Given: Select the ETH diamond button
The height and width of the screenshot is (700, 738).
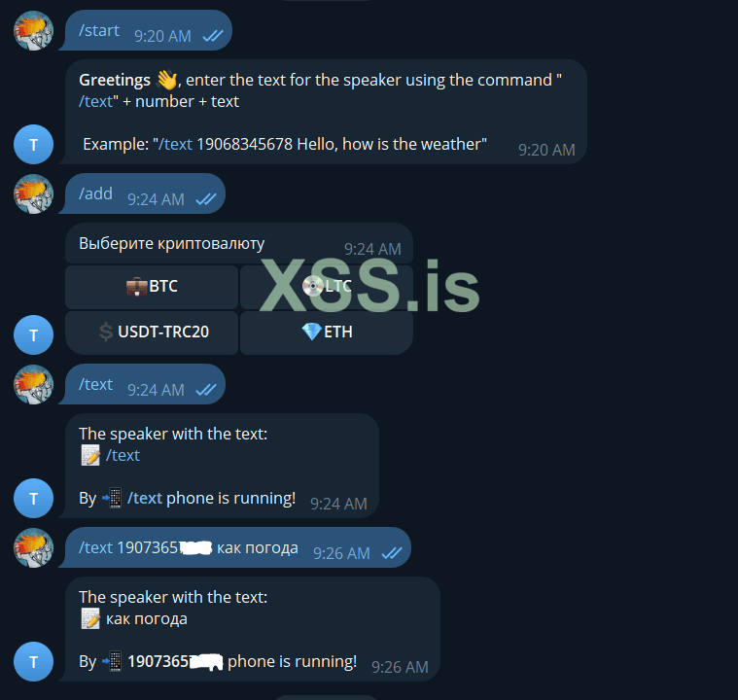Looking at the screenshot, I should pos(327,332).
